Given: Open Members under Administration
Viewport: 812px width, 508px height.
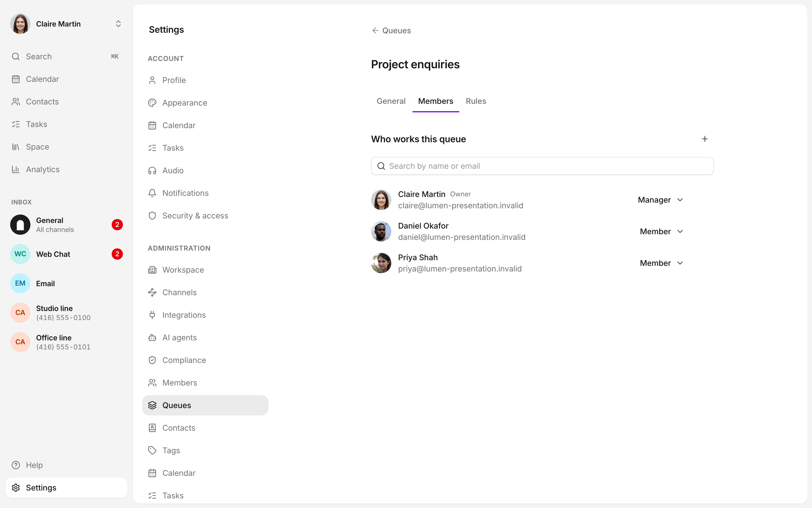Looking at the screenshot, I should [x=205, y=383].
